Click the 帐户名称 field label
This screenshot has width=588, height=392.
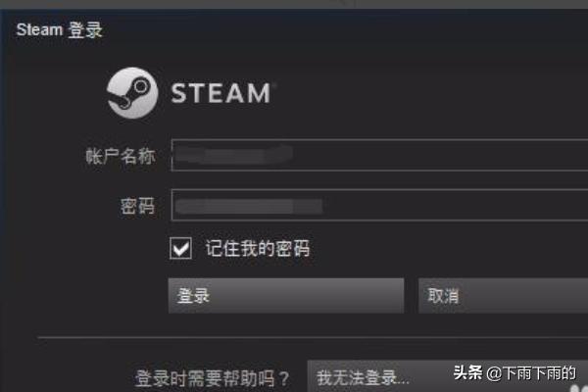pyautogui.click(x=121, y=156)
